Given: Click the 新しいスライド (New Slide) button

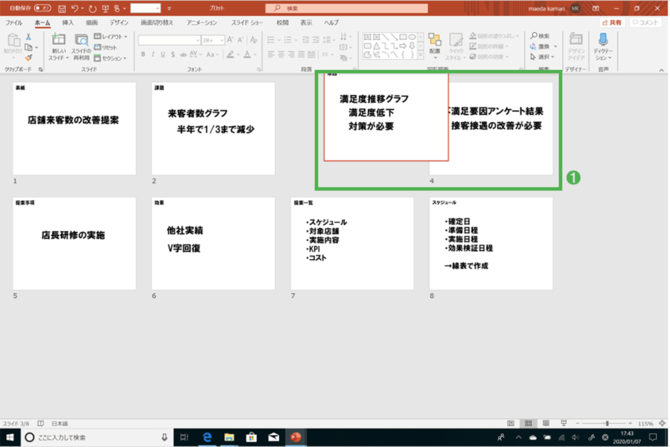Looking at the screenshot, I should 59,47.
